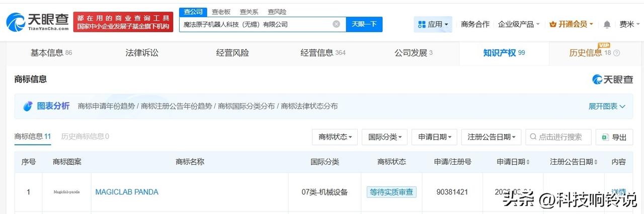The width and height of the screenshot is (644, 214).
Task: Click the 国际分类 column header
Action: [325, 162]
